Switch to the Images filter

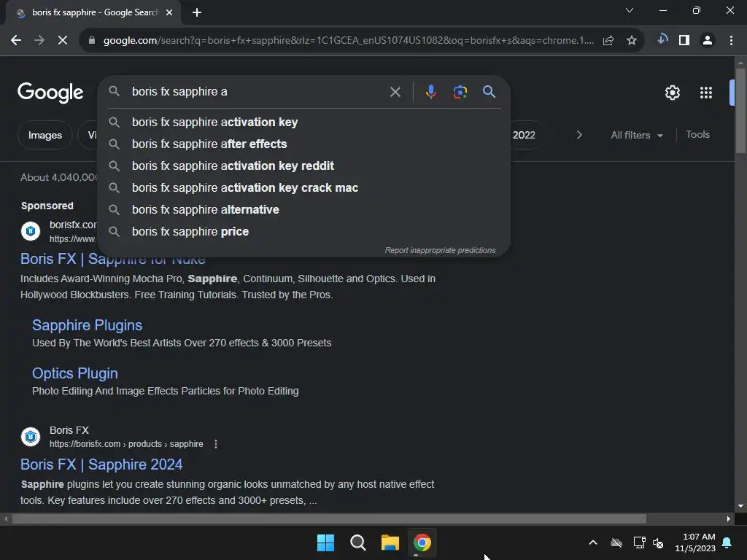click(x=44, y=135)
